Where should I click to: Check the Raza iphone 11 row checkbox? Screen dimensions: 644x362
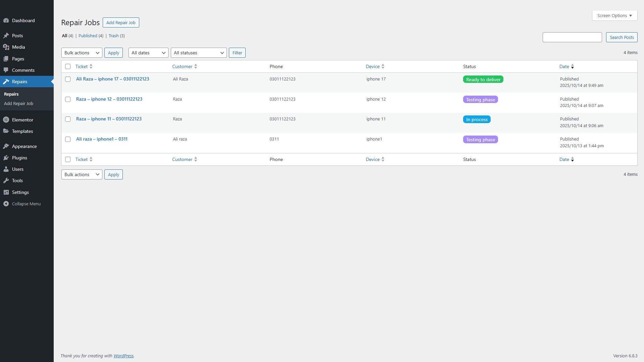tap(68, 119)
